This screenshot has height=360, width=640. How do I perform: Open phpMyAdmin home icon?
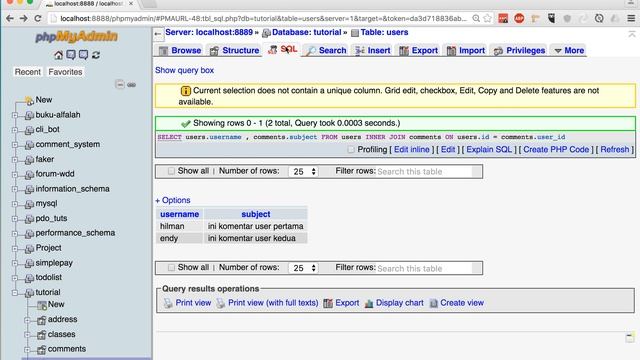pyautogui.click(x=58, y=55)
